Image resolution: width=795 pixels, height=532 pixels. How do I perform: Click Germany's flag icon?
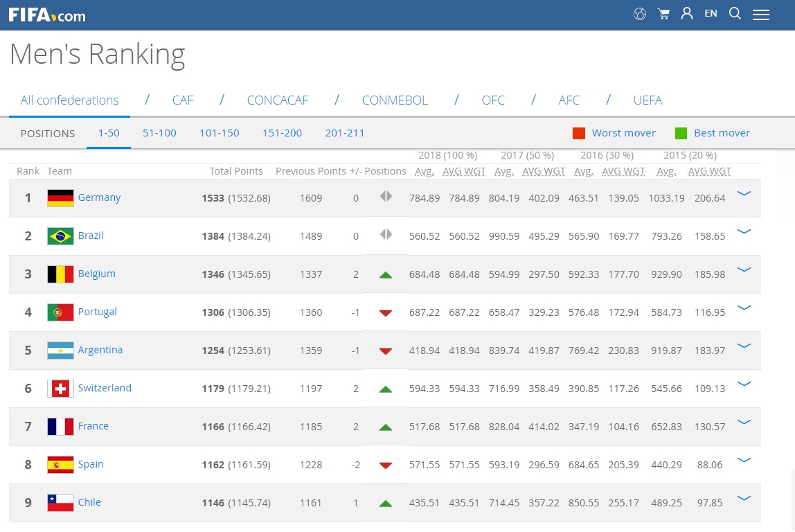[x=60, y=198]
